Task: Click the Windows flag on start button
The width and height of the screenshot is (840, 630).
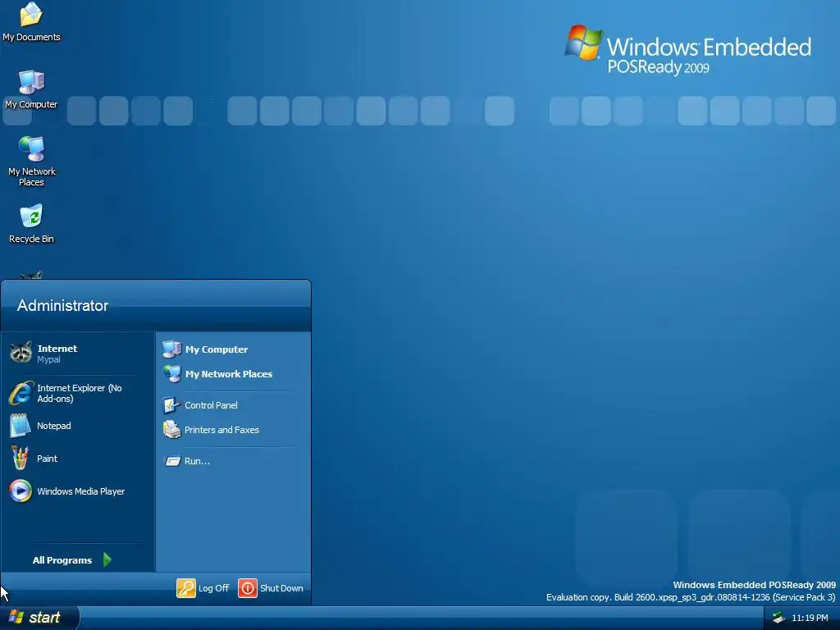Action: (16, 617)
